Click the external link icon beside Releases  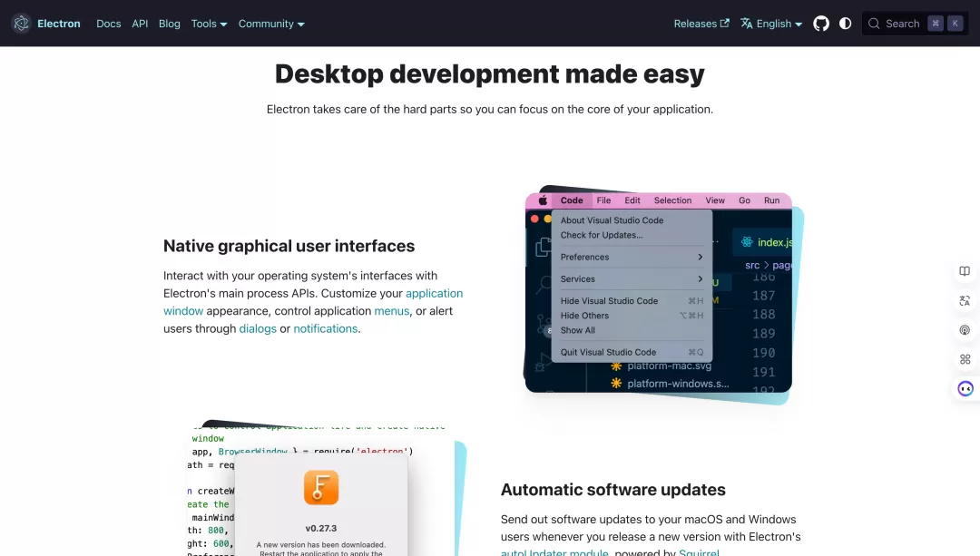point(724,23)
